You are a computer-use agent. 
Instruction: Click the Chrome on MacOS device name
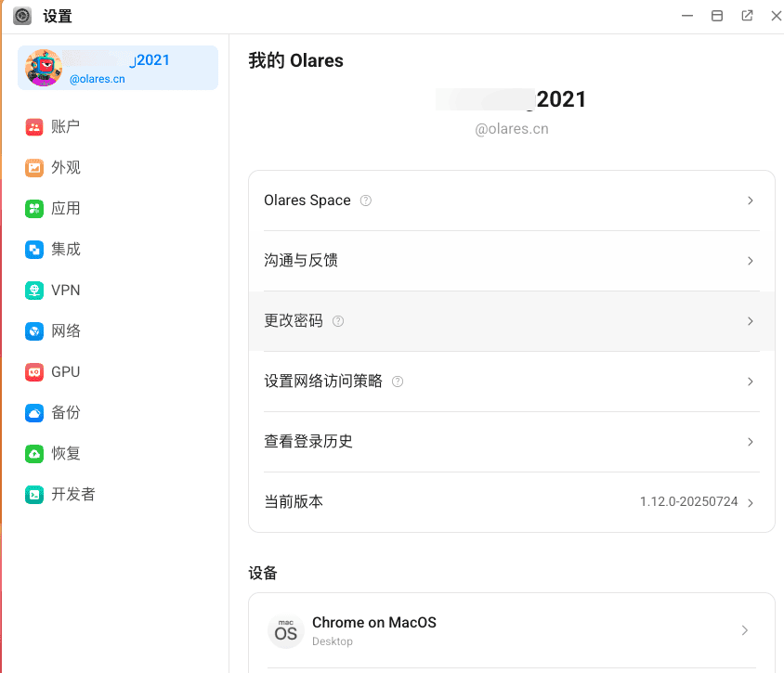pyautogui.click(x=374, y=623)
